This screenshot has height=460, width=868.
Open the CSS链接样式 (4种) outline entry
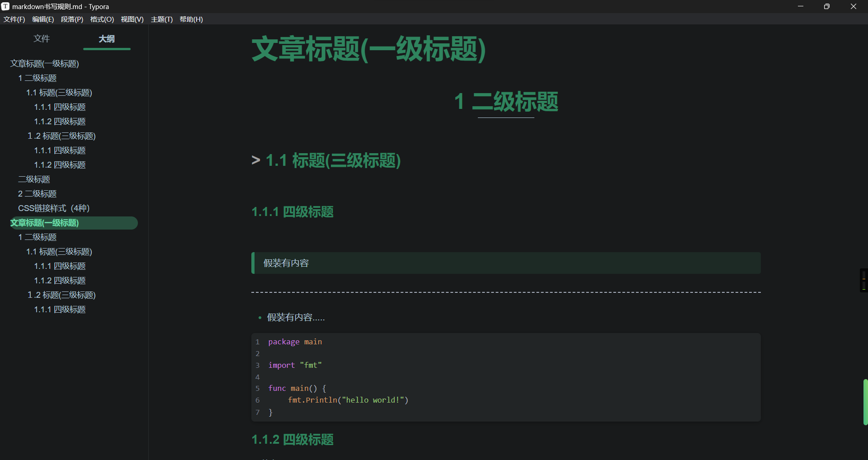(54, 208)
